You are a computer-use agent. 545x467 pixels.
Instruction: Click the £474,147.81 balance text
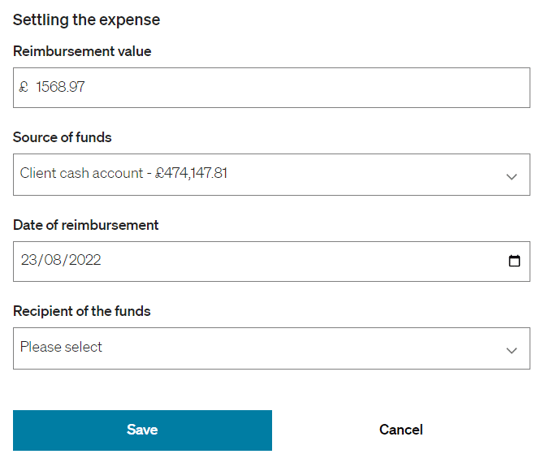tap(191, 173)
